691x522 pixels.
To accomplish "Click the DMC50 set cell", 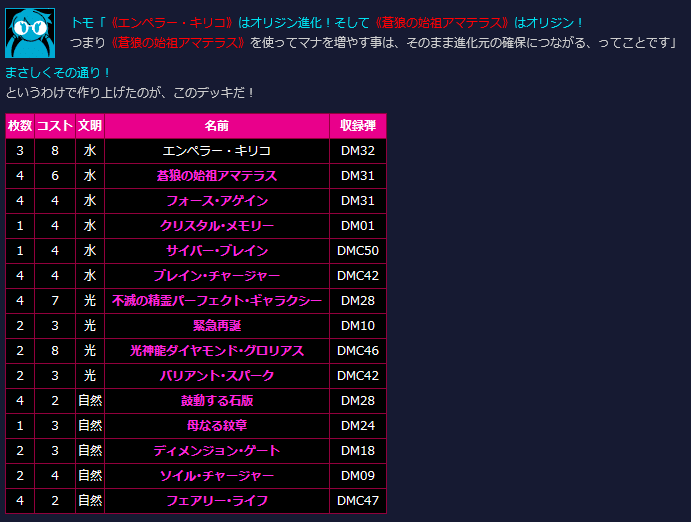I will (358, 251).
